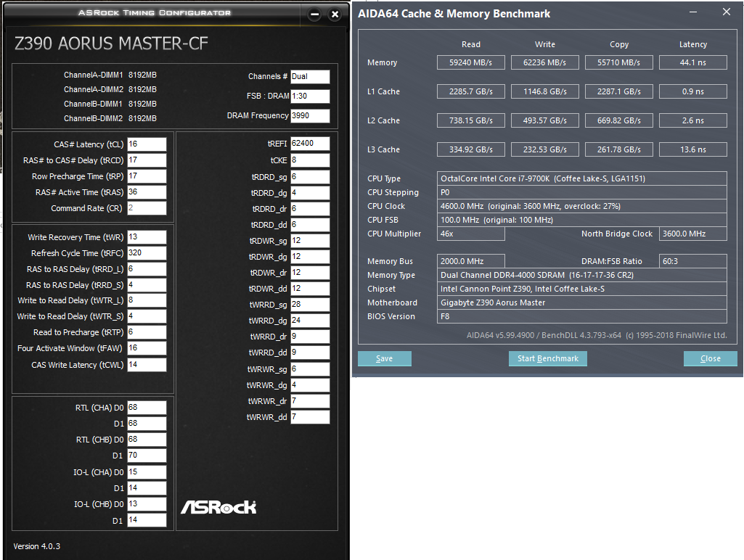Image resolution: width=744 pixels, height=560 pixels.
Task: Click the tRDWR_dr field
Action: click(x=311, y=273)
